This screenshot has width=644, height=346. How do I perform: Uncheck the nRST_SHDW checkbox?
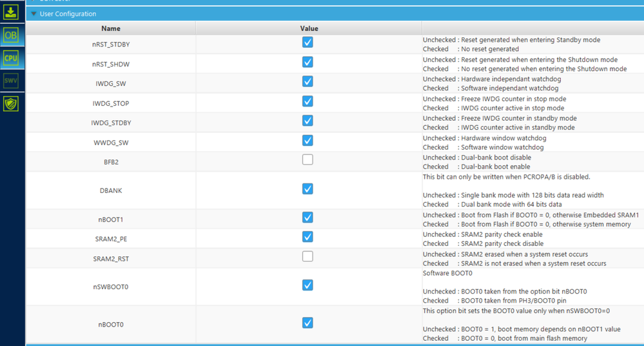point(307,62)
